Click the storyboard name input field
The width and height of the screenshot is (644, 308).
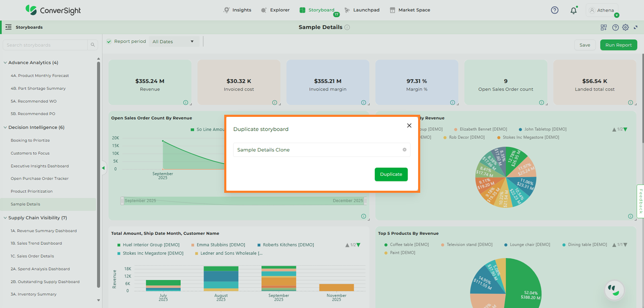click(316, 150)
